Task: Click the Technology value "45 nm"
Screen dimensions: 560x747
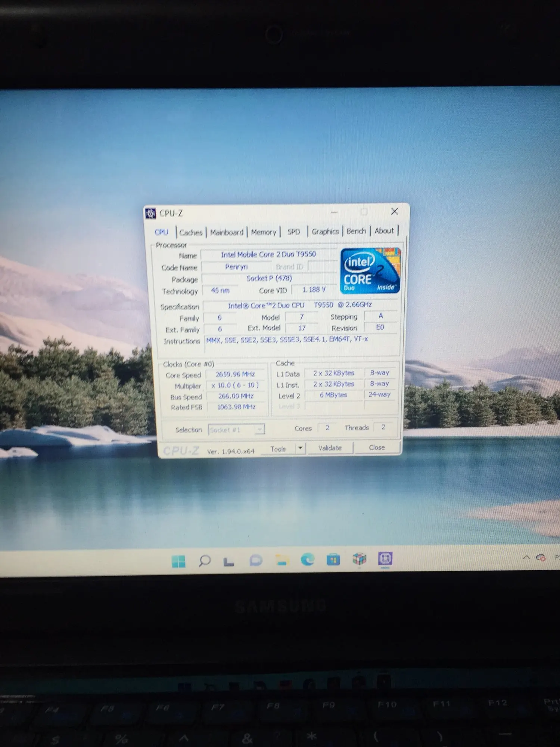Action: [220, 291]
